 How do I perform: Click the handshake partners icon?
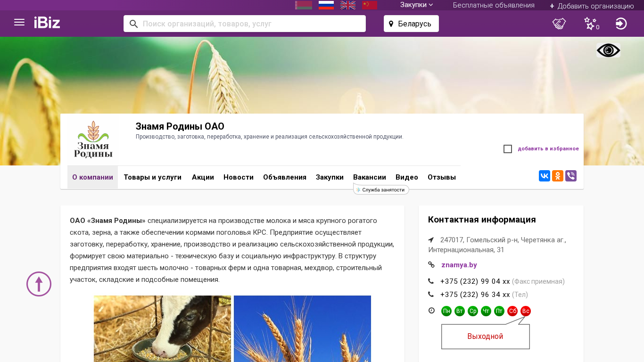pyautogui.click(x=559, y=24)
